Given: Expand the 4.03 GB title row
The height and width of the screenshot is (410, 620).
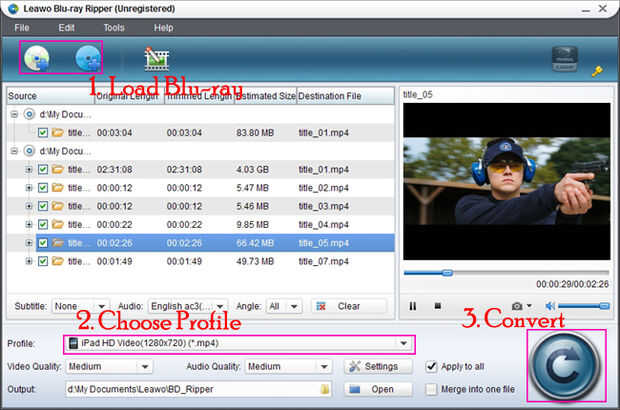Looking at the screenshot, I should tap(28, 170).
